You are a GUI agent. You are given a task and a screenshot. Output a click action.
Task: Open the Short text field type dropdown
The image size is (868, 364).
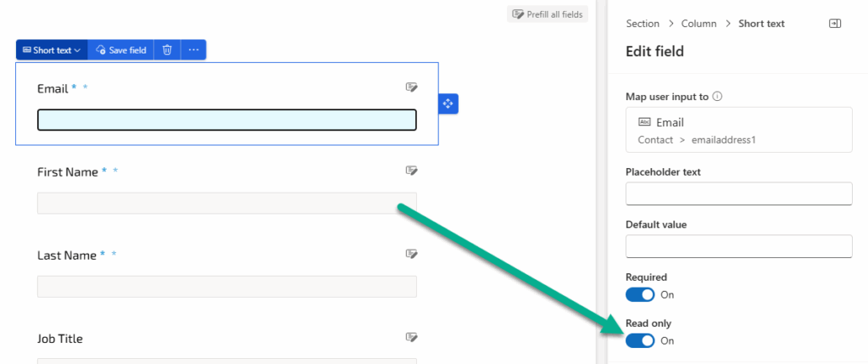[x=51, y=50]
